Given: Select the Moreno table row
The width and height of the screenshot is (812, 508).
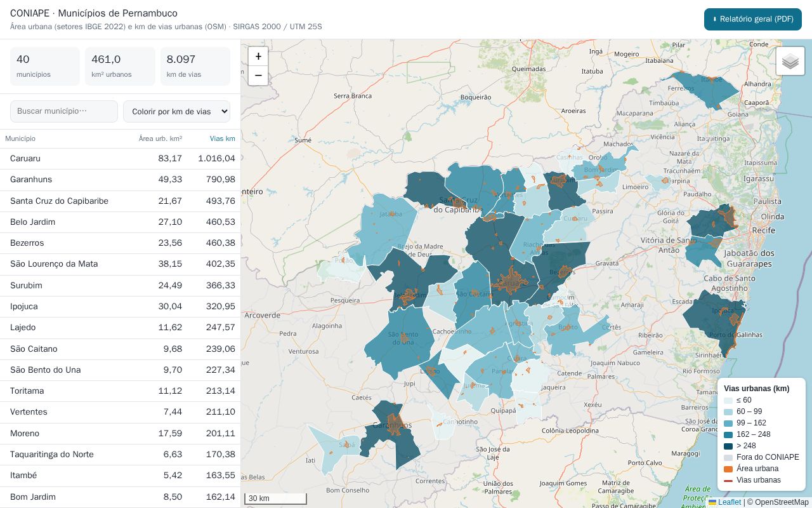Looking at the screenshot, I should 121,433.
